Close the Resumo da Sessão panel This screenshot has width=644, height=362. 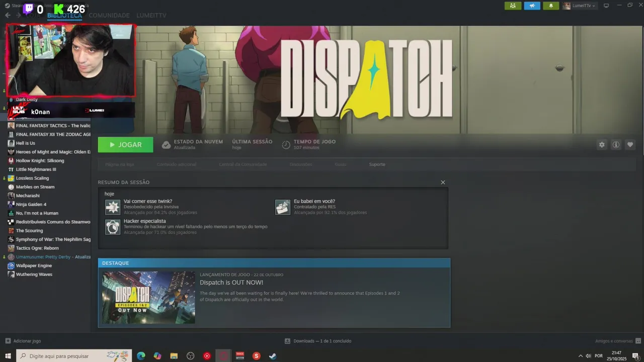coord(443,183)
